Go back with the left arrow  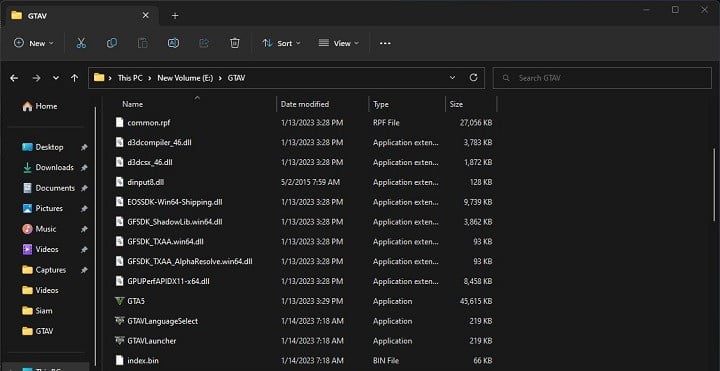[x=14, y=78]
